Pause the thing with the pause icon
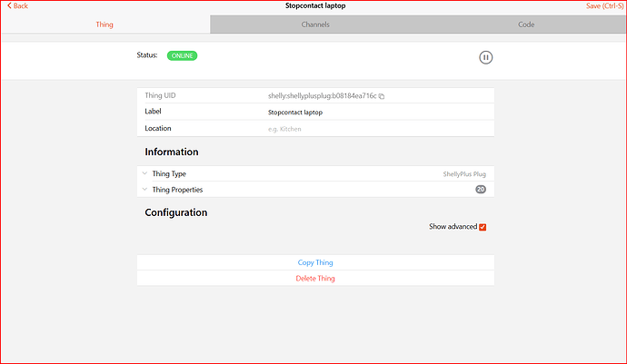The height and width of the screenshot is (364, 627). coord(486,57)
